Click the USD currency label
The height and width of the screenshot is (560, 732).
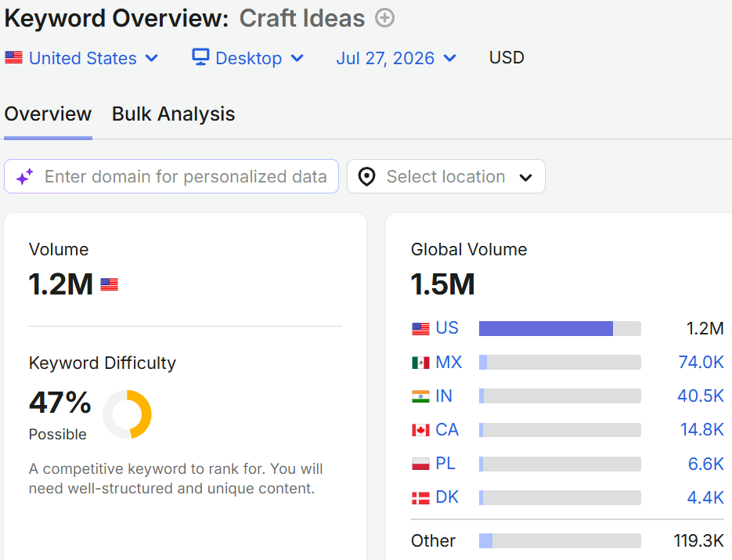coord(507,57)
